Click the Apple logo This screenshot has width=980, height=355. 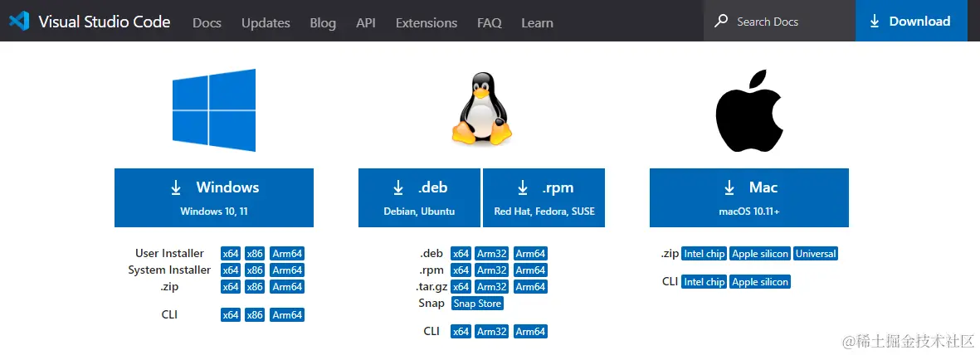748,111
